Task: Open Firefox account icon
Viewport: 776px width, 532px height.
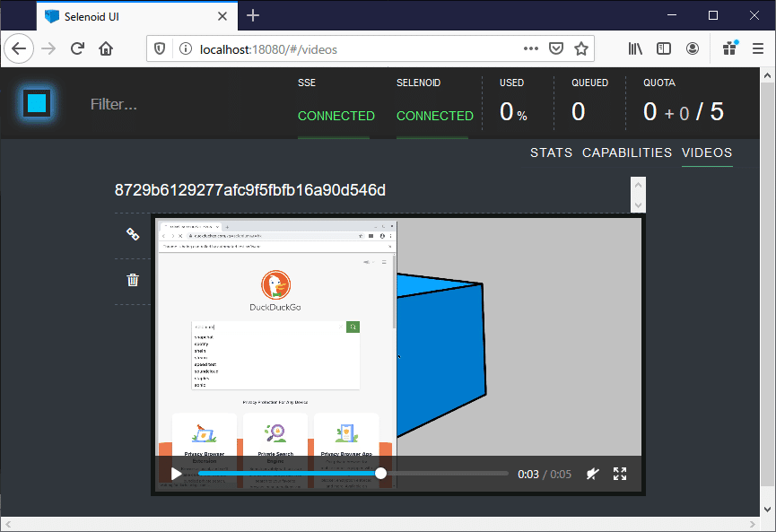Action: pos(693,48)
